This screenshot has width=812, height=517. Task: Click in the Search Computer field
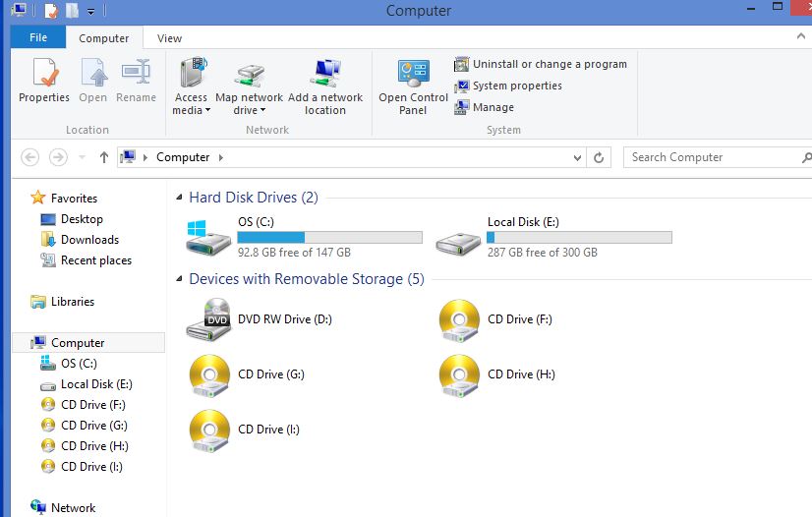708,157
